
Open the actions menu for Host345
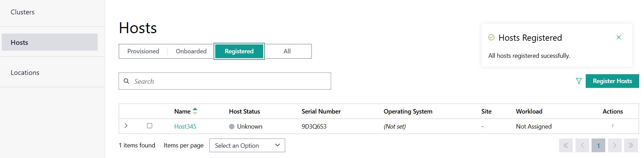[613, 126]
